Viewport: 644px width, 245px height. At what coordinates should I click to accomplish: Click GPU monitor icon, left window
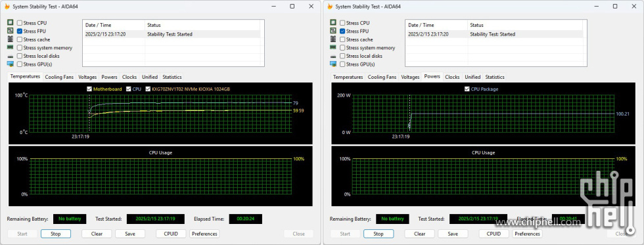click(x=11, y=64)
